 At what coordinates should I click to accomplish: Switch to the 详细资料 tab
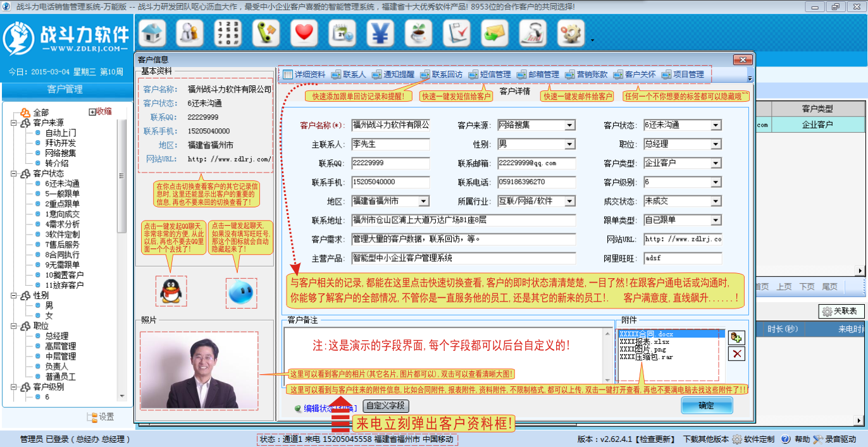(x=304, y=75)
